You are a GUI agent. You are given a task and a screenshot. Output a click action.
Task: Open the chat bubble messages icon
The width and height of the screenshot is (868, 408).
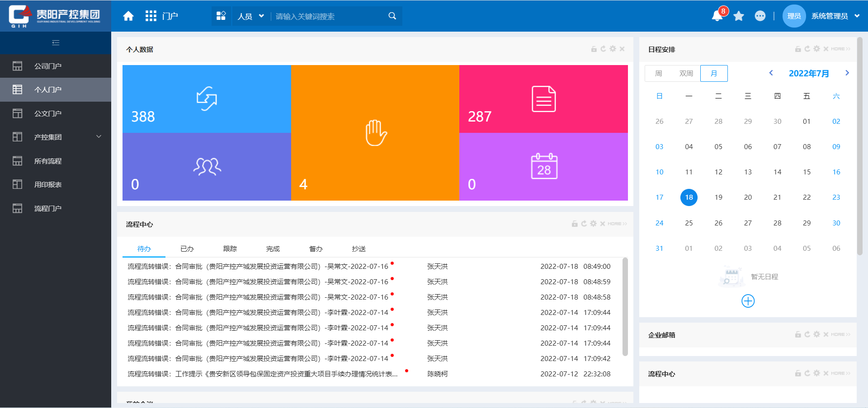[760, 16]
